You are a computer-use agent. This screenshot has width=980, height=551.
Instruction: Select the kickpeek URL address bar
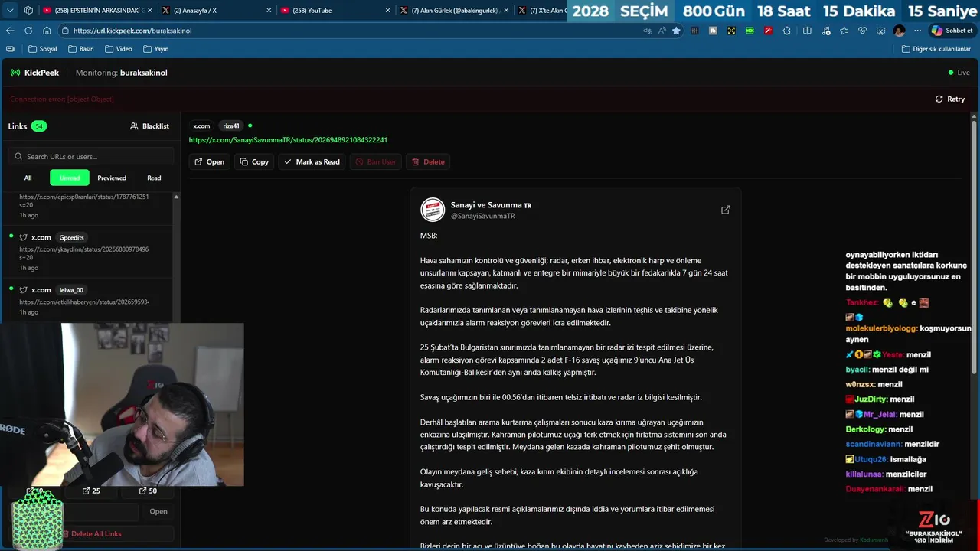[352, 31]
